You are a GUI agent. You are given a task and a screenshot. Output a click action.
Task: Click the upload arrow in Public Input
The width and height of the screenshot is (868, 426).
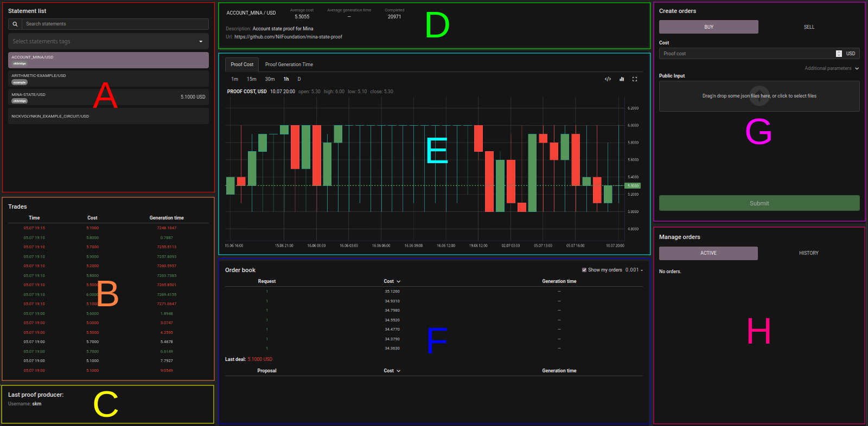[759, 95]
